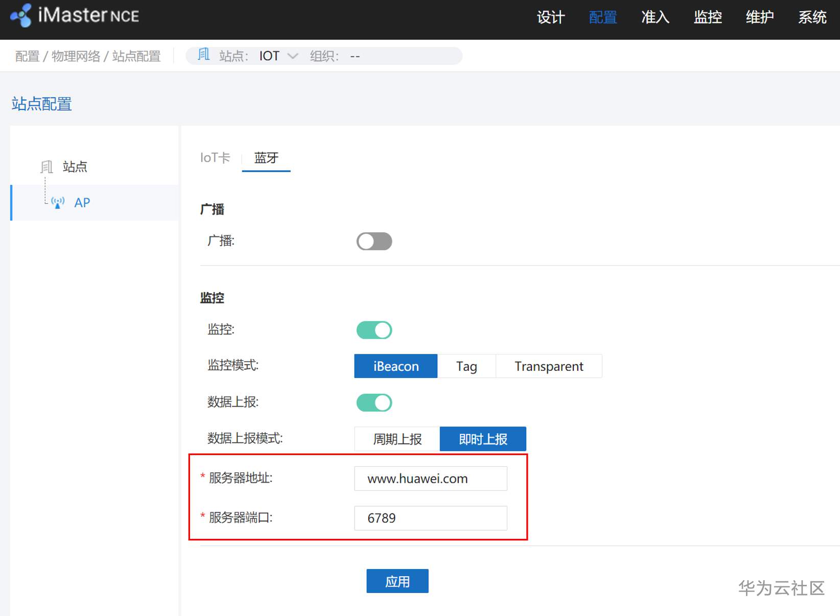840x616 pixels.
Task: Switch to the 蓝牙 tab
Action: [266, 158]
